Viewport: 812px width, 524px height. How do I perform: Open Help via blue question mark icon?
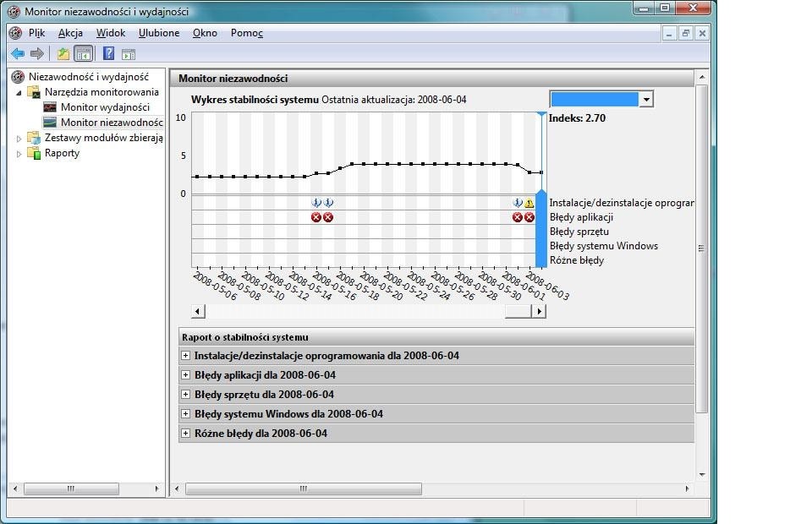(x=108, y=54)
